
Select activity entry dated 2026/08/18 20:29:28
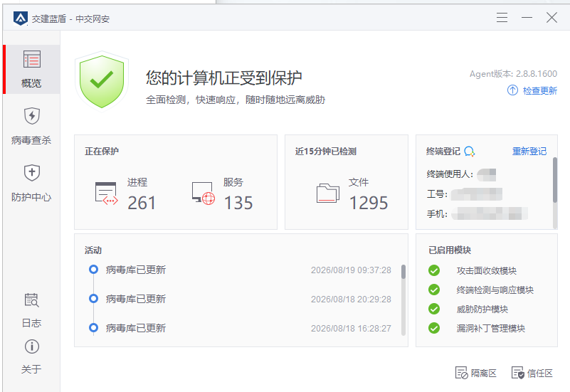pyautogui.click(x=241, y=299)
